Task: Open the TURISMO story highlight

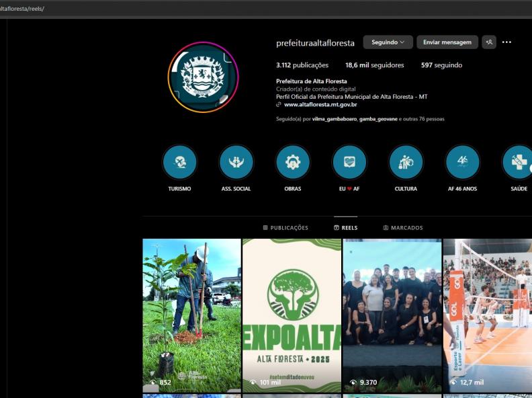Action: [x=179, y=162]
